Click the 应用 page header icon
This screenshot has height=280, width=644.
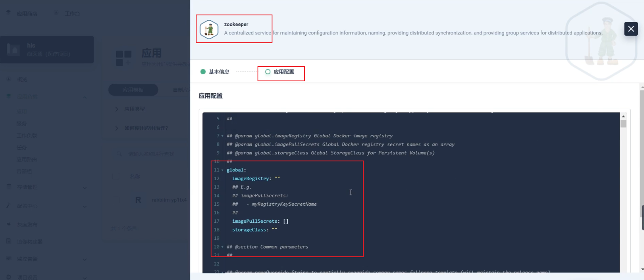click(124, 58)
